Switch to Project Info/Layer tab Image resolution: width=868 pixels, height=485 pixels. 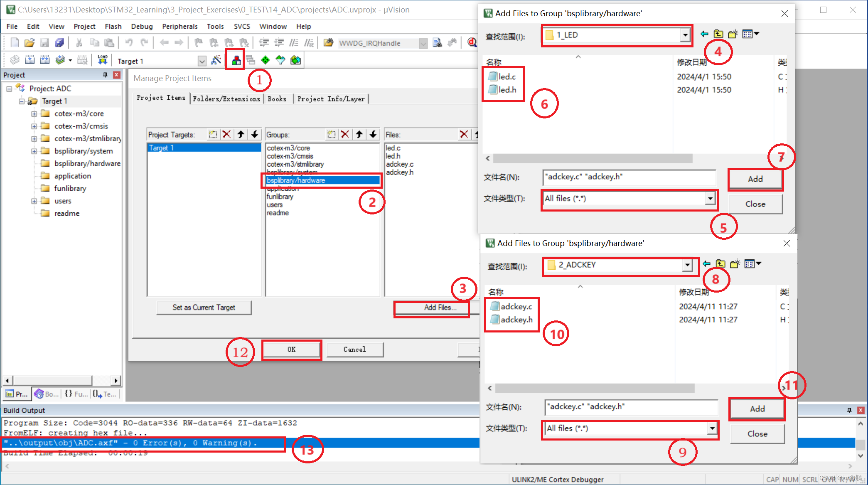[331, 98]
